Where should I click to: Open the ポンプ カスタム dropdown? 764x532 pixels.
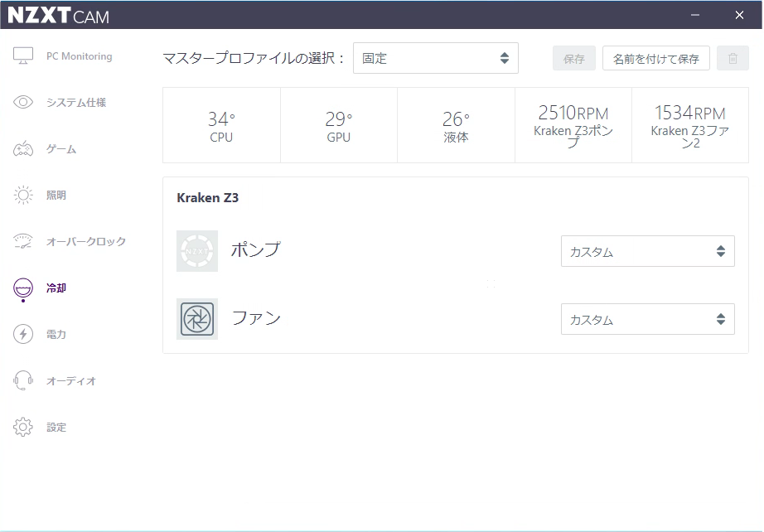click(x=647, y=251)
